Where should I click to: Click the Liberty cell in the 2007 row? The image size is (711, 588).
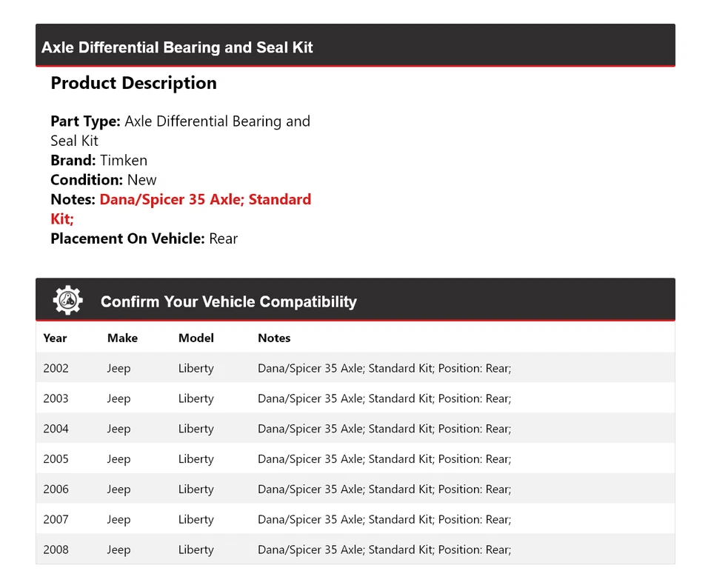[196, 520]
